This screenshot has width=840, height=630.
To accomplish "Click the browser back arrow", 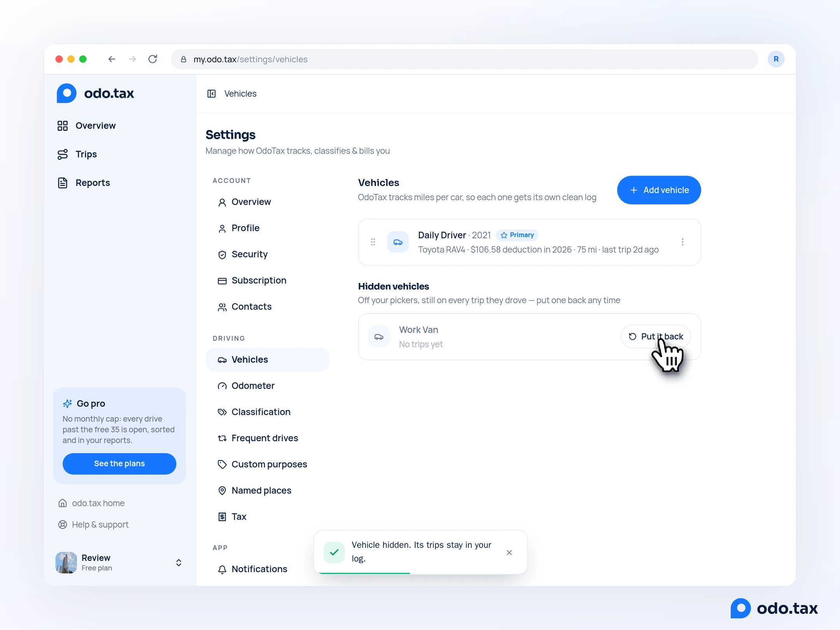I will (112, 59).
